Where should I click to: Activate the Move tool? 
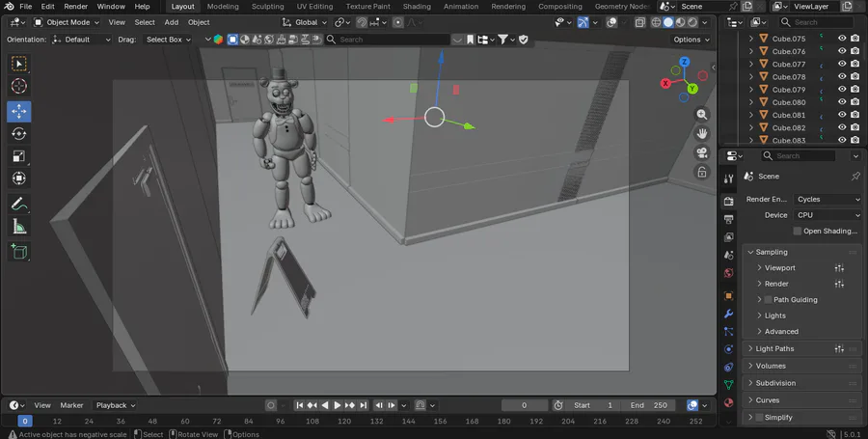(19, 111)
